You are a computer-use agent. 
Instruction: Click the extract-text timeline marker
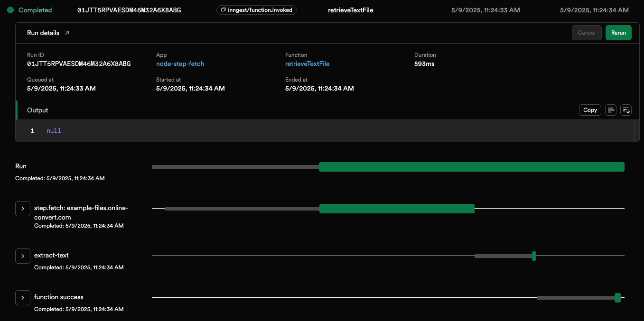click(x=533, y=256)
